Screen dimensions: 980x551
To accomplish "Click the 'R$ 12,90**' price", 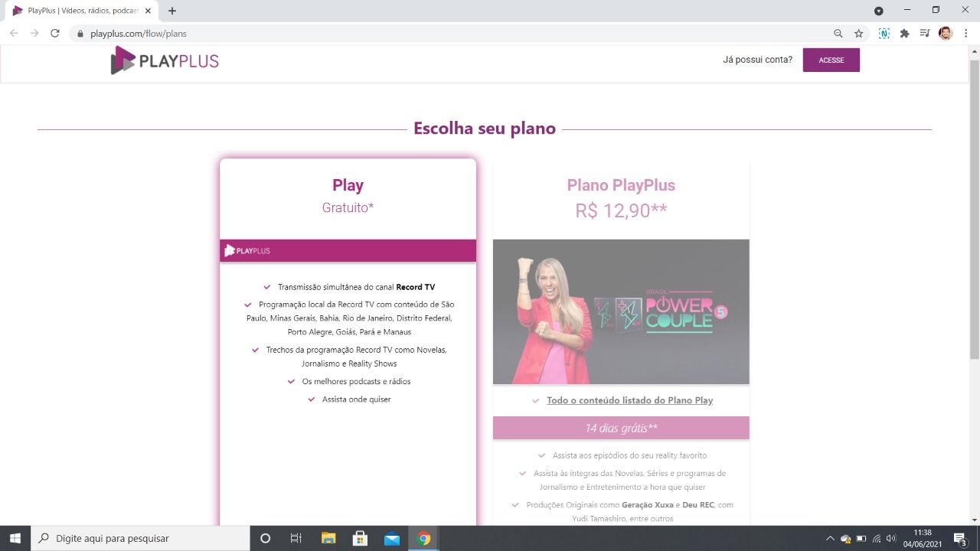I will 621,211.
